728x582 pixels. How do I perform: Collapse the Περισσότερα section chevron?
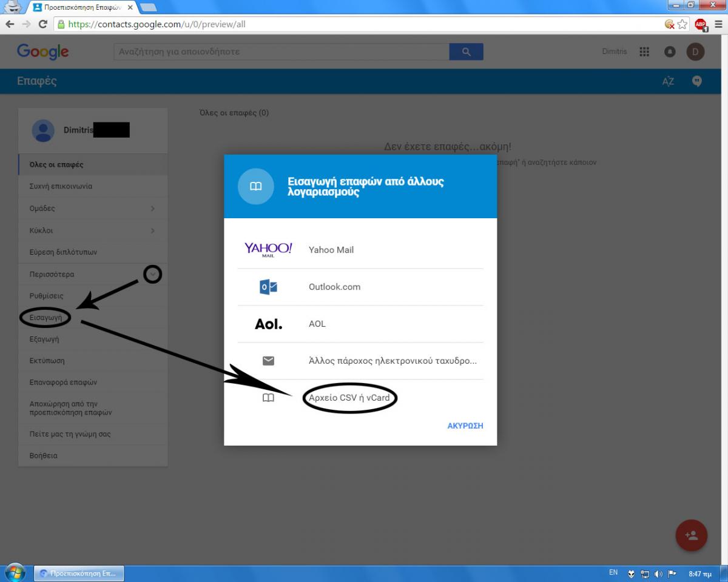point(153,274)
